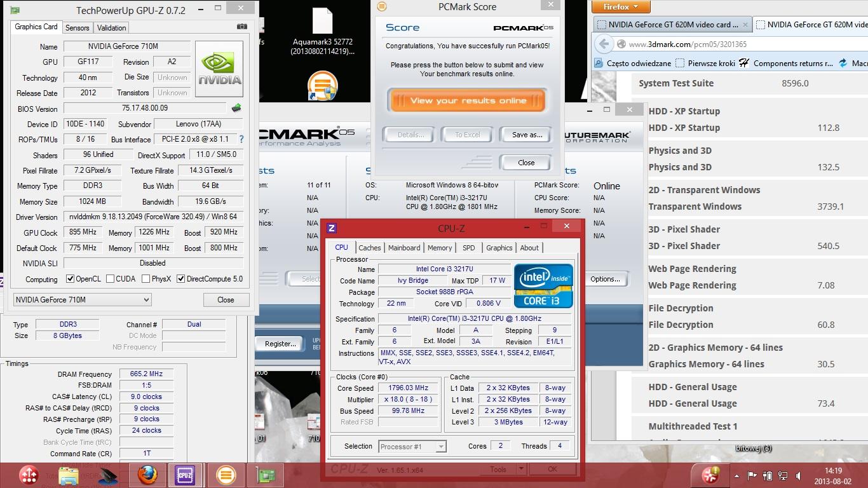868x488 pixels.
Task: Open Action Center flag icon in tray
Action: 752,475
